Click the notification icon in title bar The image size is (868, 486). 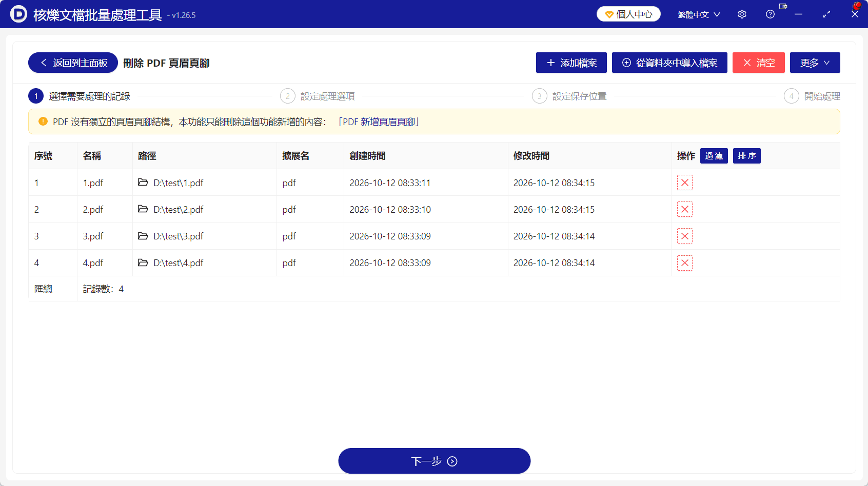point(783,7)
